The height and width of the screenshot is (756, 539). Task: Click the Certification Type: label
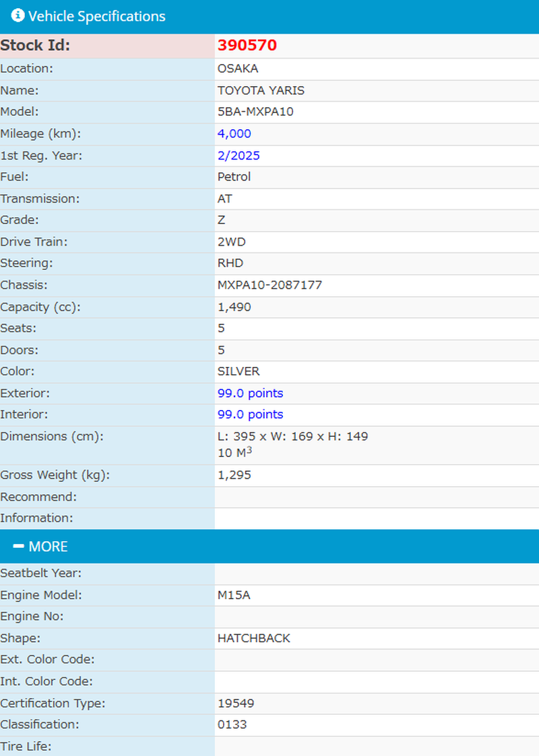[53, 703]
